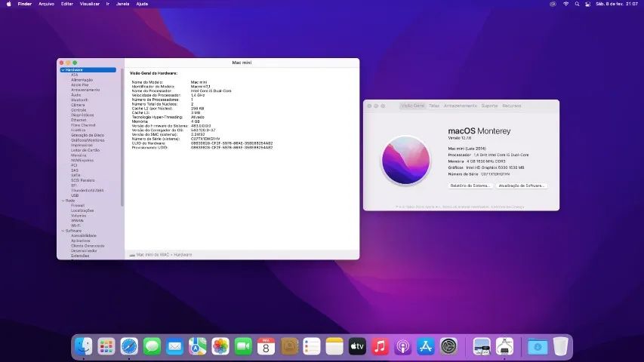Open Launchpad in the Dock
644x362 pixels.
pos(106,347)
